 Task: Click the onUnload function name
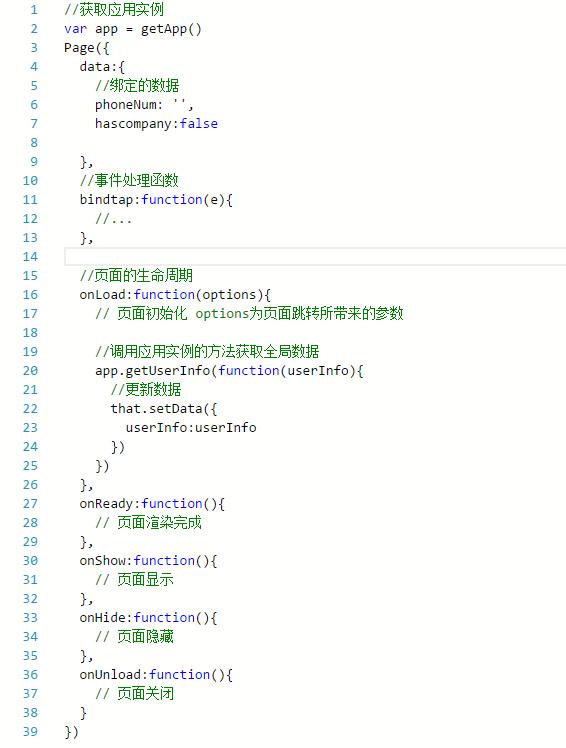pyautogui.click(x=110, y=675)
